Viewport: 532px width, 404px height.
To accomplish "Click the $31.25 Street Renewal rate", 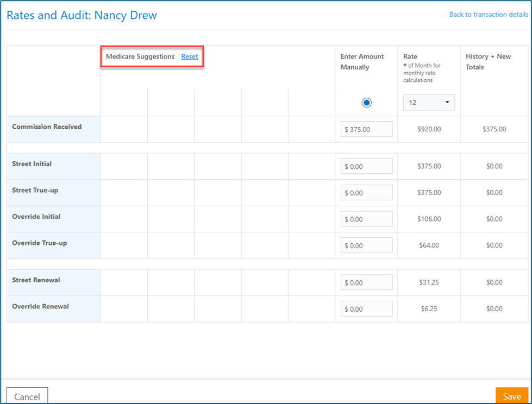I will [429, 283].
